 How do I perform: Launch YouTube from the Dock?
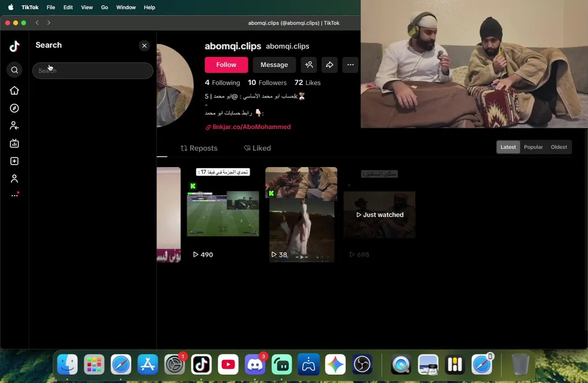click(x=228, y=364)
